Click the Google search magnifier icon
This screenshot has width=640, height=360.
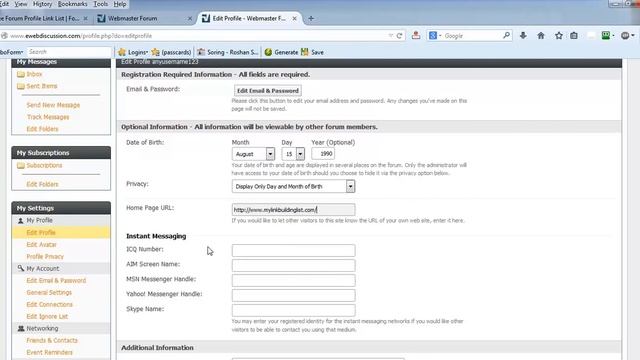506,36
